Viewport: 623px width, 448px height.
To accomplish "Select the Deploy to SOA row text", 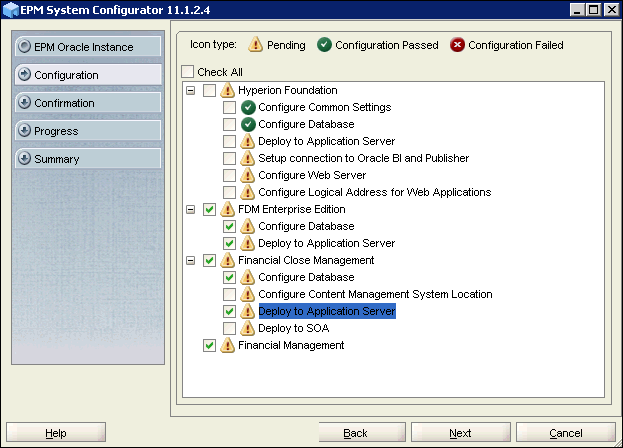I will 294,328.
